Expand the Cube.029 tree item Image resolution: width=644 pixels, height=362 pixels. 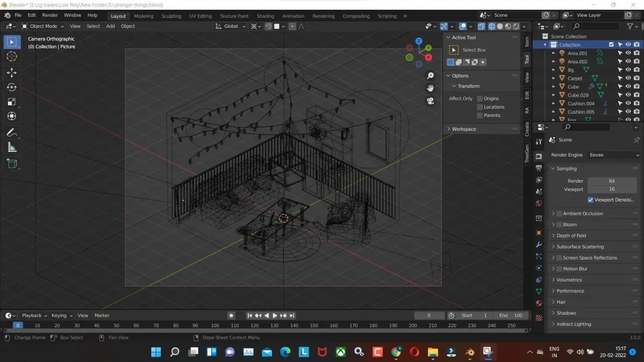point(554,95)
